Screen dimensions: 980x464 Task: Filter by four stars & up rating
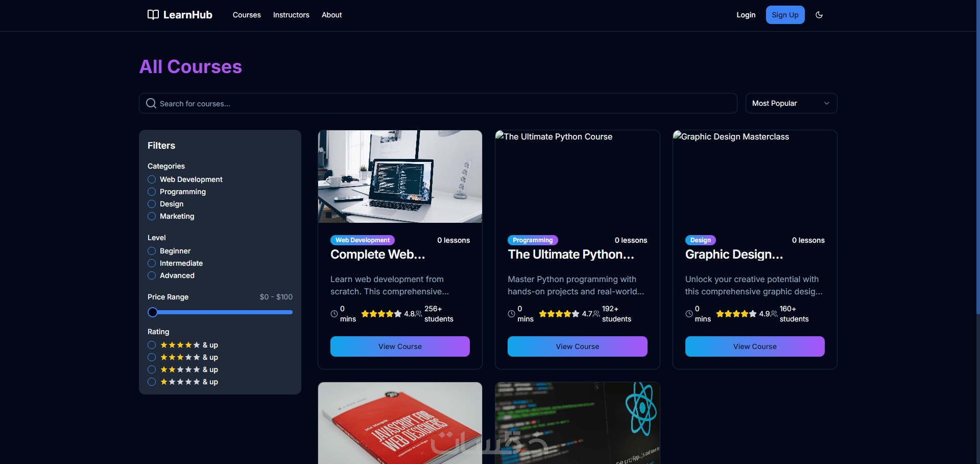(152, 345)
